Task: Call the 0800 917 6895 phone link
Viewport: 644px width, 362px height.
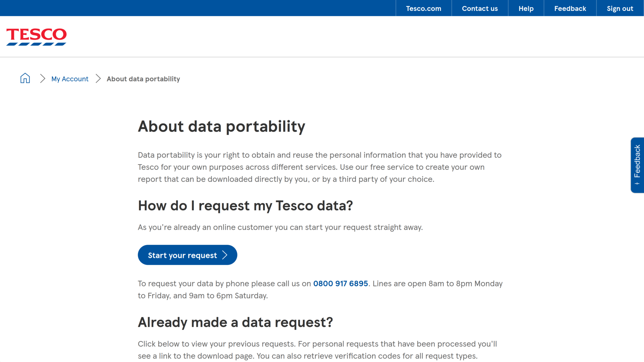Action: point(340,283)
